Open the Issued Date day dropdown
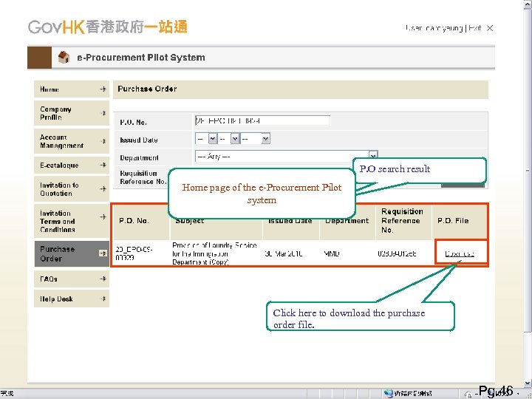532x399 pixels. [x=206, y=138]
